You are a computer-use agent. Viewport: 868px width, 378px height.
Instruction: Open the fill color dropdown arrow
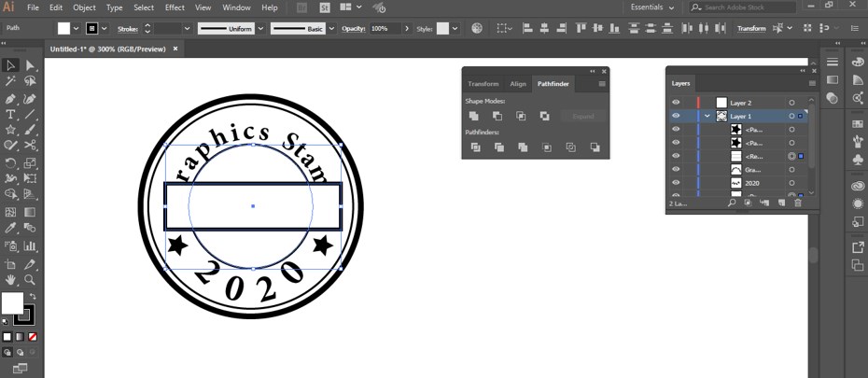[x=76, y=28]
